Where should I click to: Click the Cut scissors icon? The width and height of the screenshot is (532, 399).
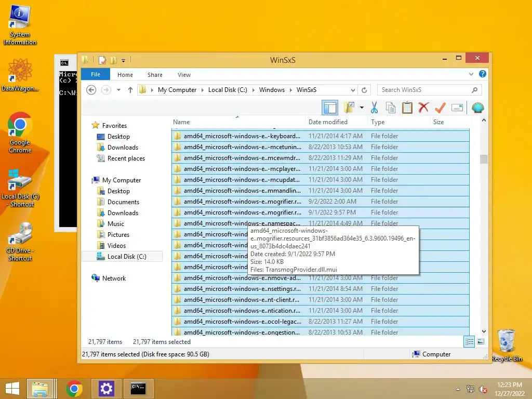374,108
